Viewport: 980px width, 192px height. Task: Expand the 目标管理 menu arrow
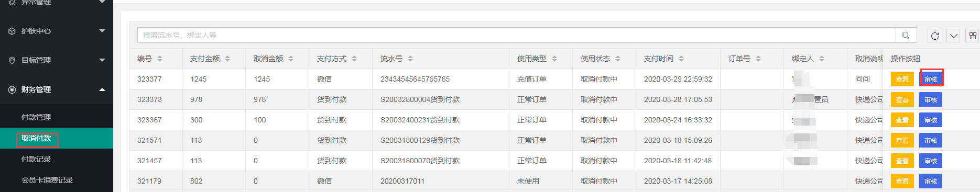click(x=102, y=60)
